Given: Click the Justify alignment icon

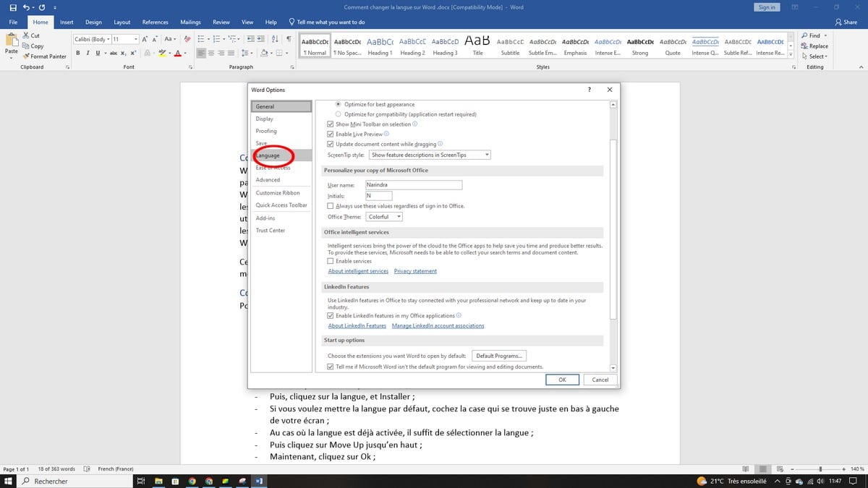Looking at the screenshot, I should [231, 53].
